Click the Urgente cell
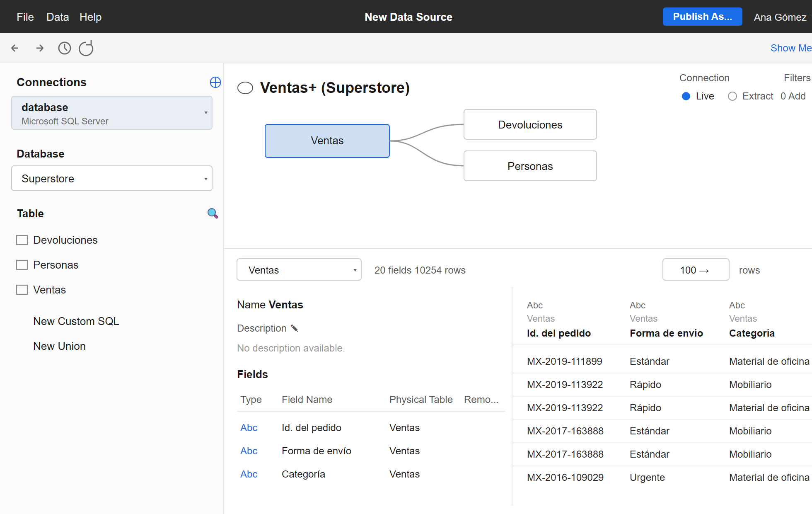The height and width of the screenshot is (514, 812). click(x=647, y=478)
